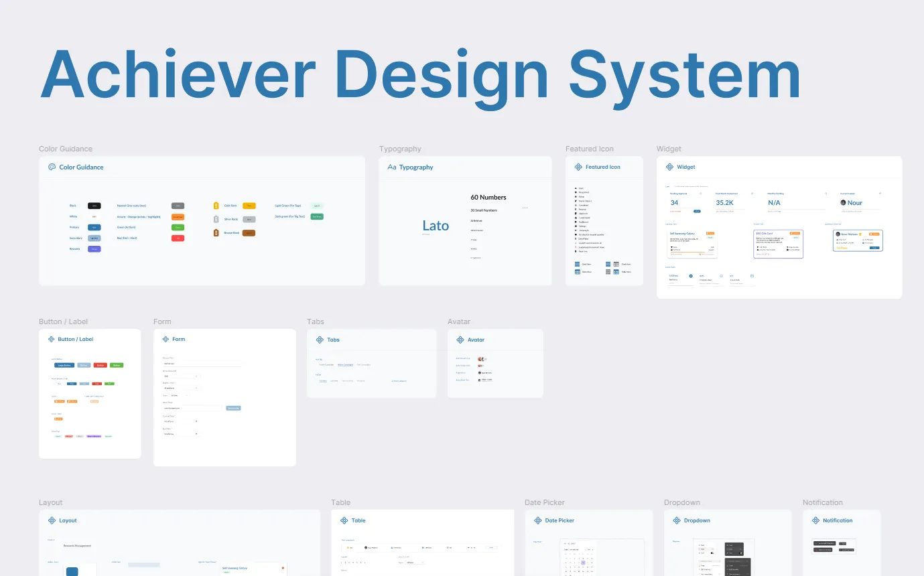Select the Bronze Rank badge icon

pos(216,232)
